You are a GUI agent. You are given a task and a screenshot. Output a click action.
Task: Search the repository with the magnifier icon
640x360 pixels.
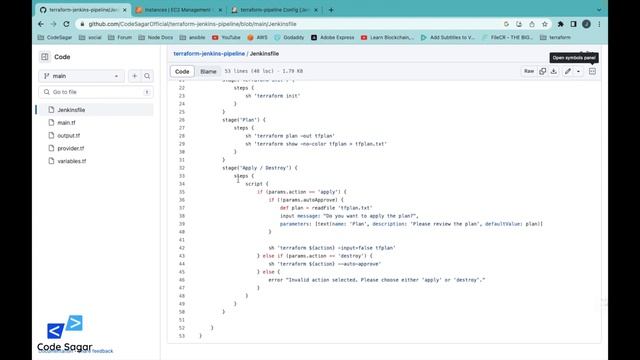(147, 76)
